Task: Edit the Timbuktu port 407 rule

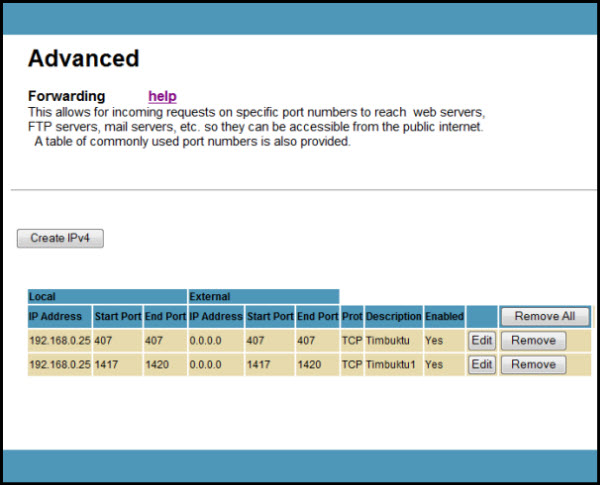Action: pos(482,340)
